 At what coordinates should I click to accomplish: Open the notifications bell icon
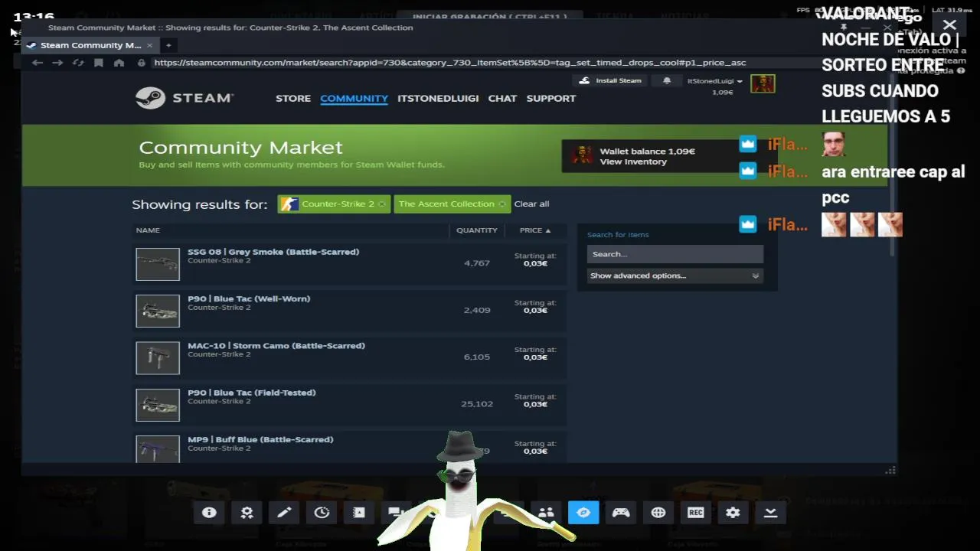667,81
